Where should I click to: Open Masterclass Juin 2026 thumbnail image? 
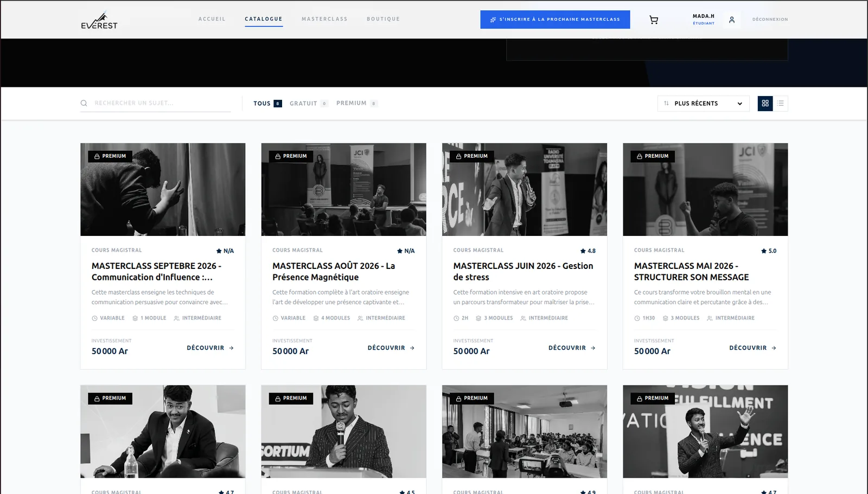[525, 189]
